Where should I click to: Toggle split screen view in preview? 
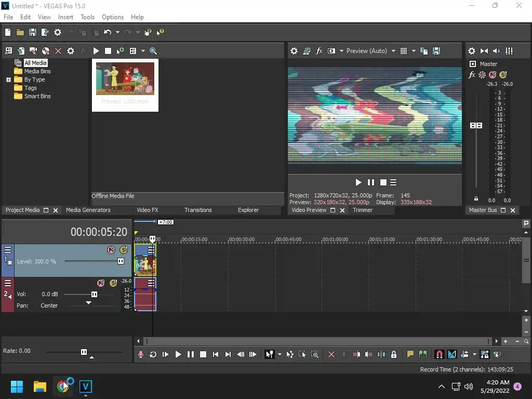[331, 51]
